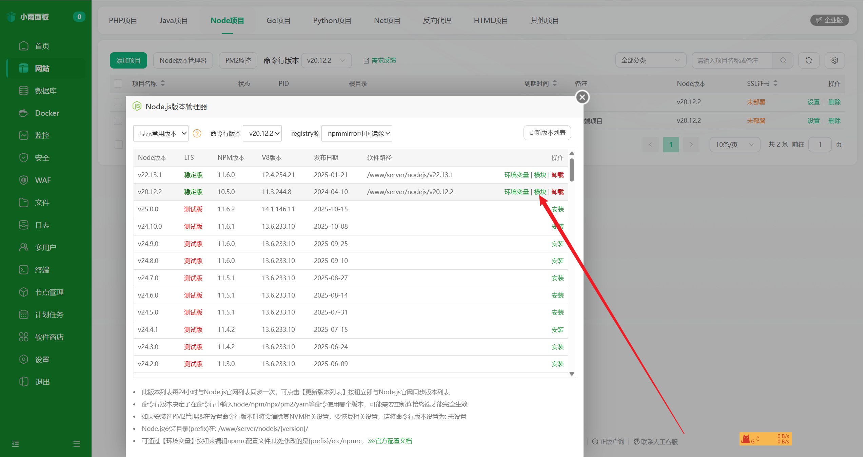
Task: Click the WAF globe shield icon
Action: point(23,180)
